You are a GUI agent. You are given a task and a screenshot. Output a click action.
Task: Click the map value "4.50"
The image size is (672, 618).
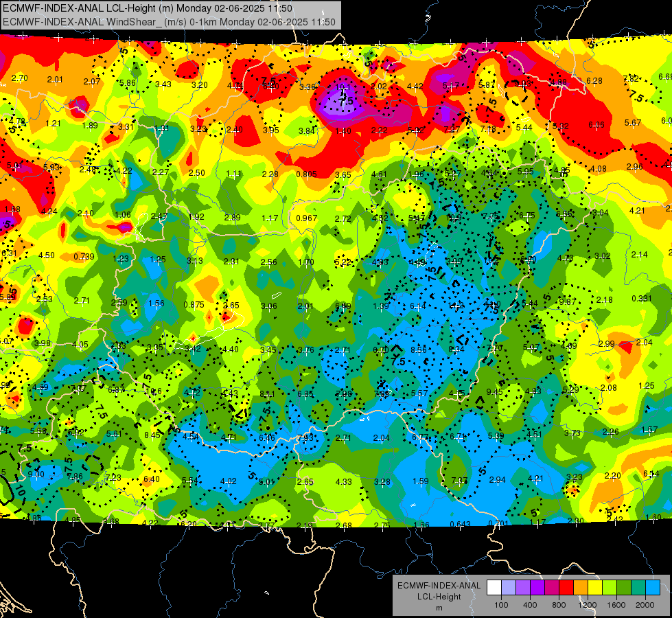pyautogui.click(x=46, y=255)
